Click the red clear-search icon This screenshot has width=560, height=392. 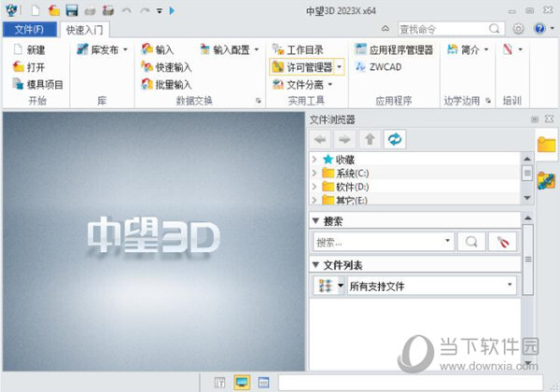tap(503, 242)
